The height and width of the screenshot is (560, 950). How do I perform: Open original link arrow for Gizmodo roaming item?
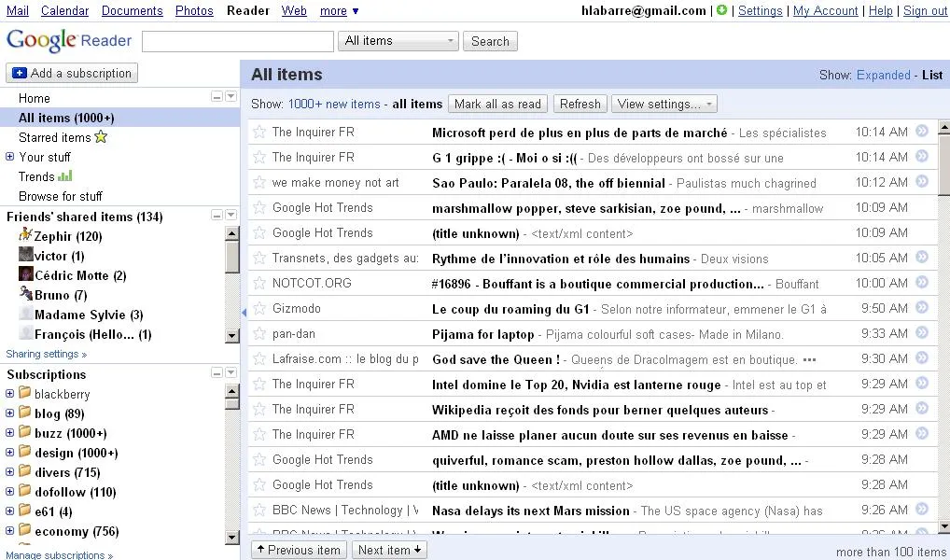pos(921,307)
